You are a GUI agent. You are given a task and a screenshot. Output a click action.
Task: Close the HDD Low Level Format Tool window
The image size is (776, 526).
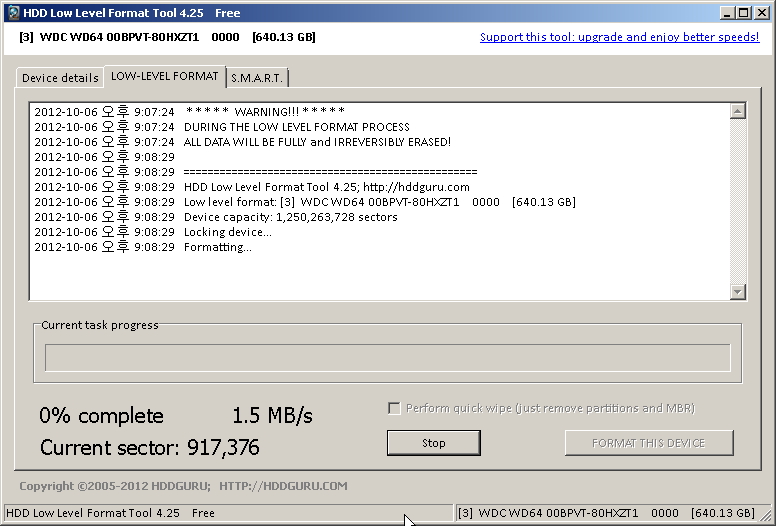[761, 13]
